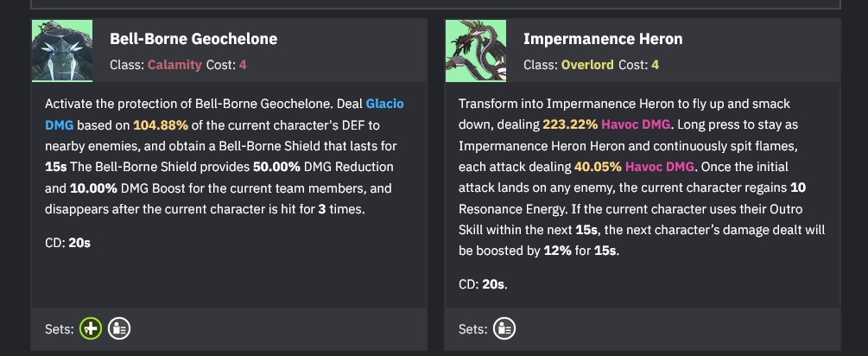The height and width of the screenshot is (356, 868).
Task: Click the white set icon under Bell-Borne Geochelone
Action: point(119,329)
